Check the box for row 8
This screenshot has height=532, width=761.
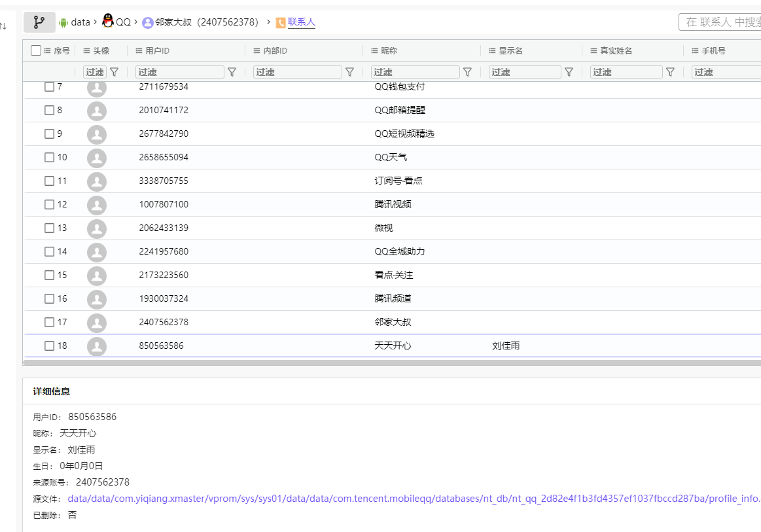(x=49, y=110)
